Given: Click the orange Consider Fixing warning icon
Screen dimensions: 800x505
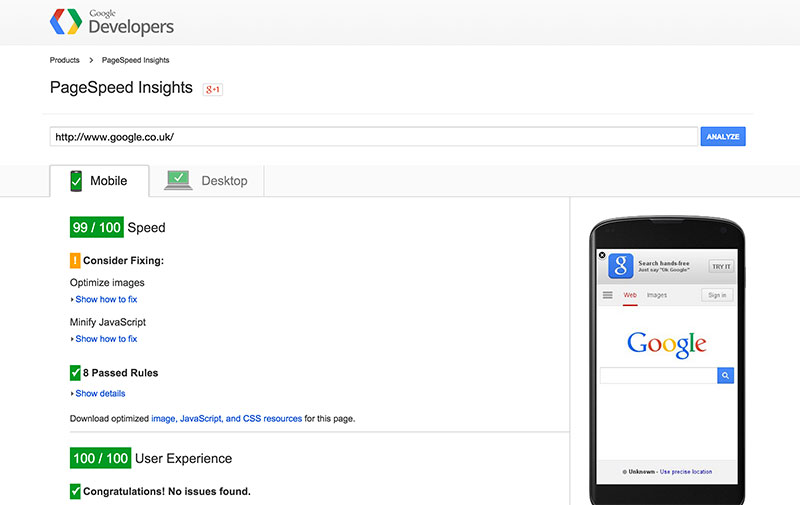Looking at the screenshot, I should point(75,261).
